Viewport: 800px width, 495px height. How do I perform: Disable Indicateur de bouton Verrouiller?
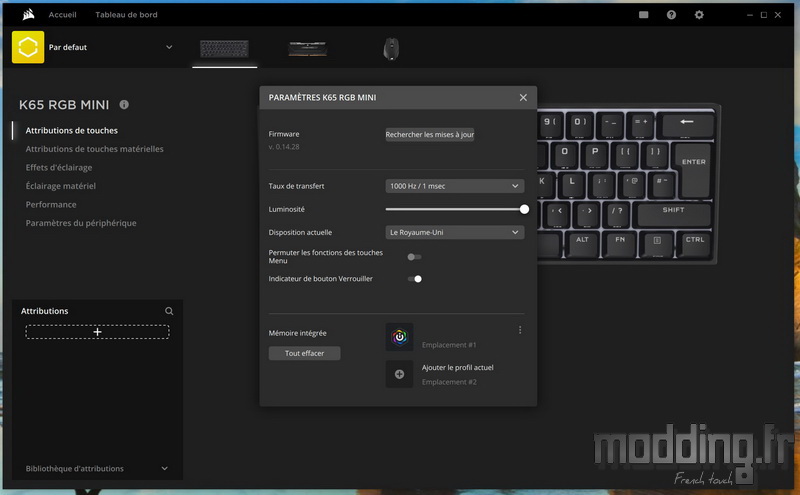(414, 279)
